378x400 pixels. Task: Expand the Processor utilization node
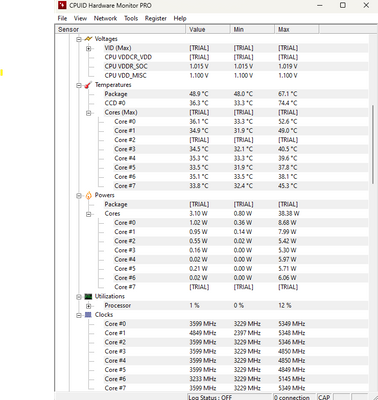coord(89,306)
